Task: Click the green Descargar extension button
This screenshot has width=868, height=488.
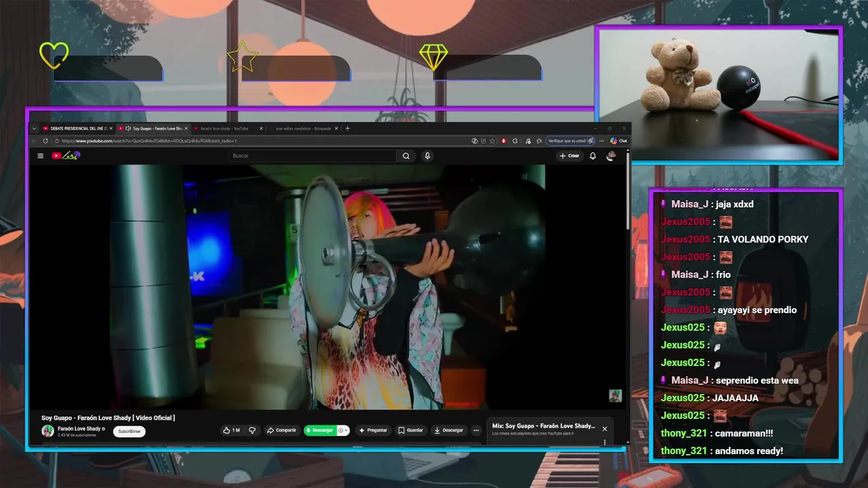Action: tap(320, 430)
